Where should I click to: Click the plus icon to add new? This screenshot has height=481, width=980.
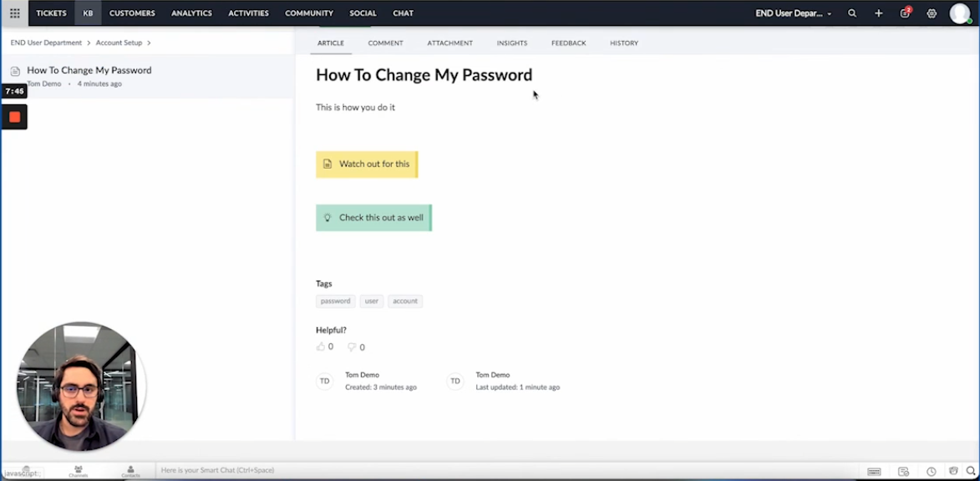coord(878,13)
